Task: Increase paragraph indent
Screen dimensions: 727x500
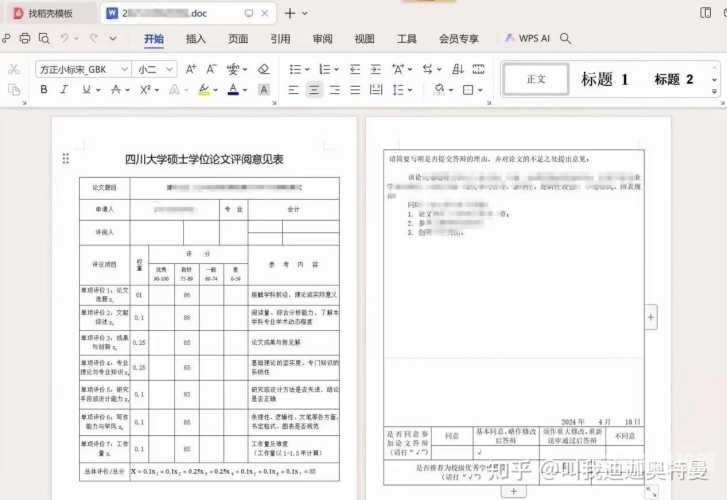Action: [x=376, y=69]
